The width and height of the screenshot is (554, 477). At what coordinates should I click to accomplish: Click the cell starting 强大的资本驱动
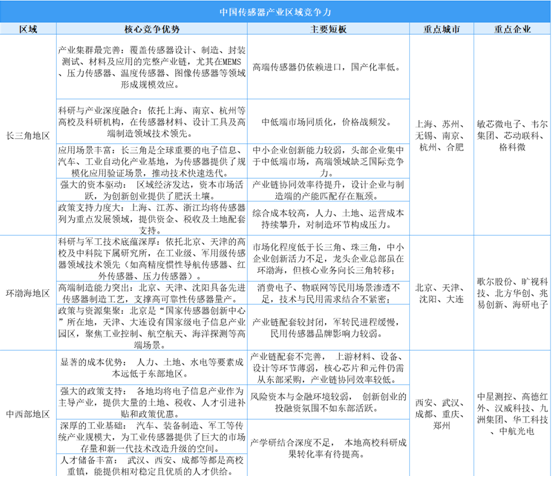pos(152,190)
